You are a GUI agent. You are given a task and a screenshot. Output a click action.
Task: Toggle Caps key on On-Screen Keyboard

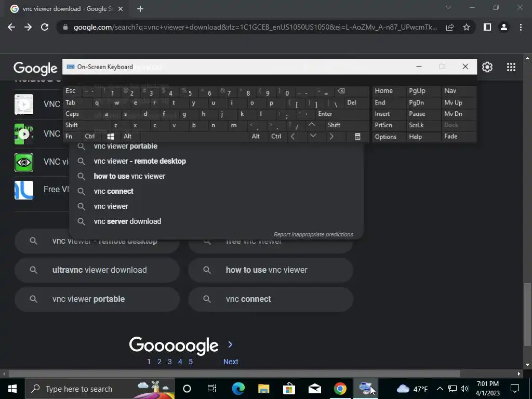pos(72,114)
